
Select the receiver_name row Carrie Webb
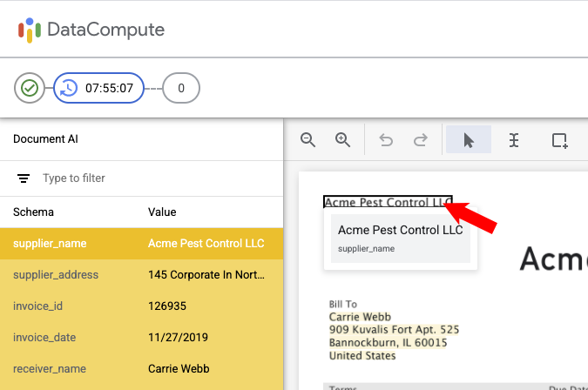141,369
